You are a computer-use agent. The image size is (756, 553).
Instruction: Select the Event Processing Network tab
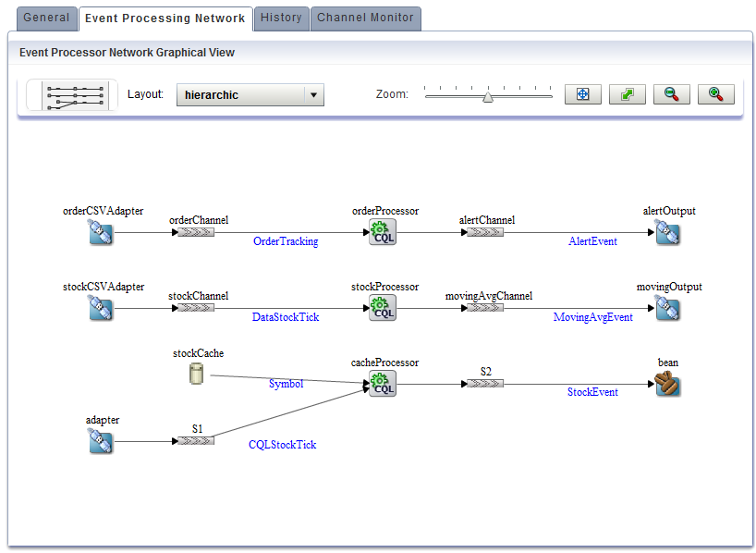165,18
